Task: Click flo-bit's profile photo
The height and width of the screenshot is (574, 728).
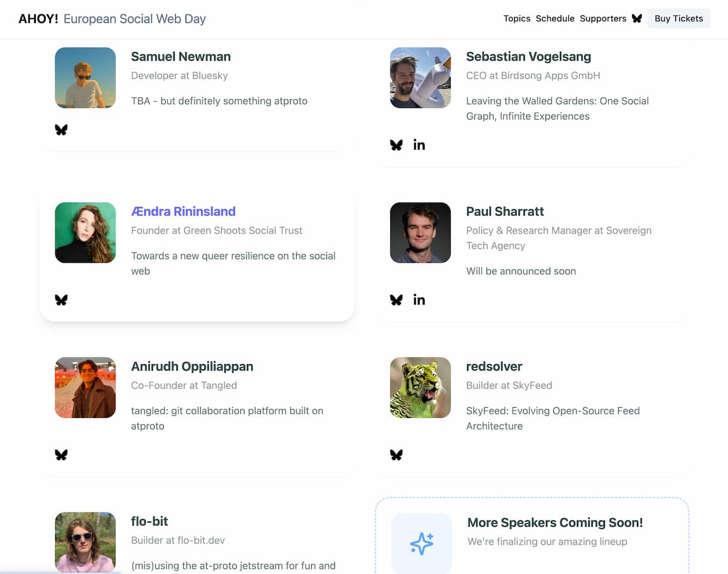Action: pos(86,542)
